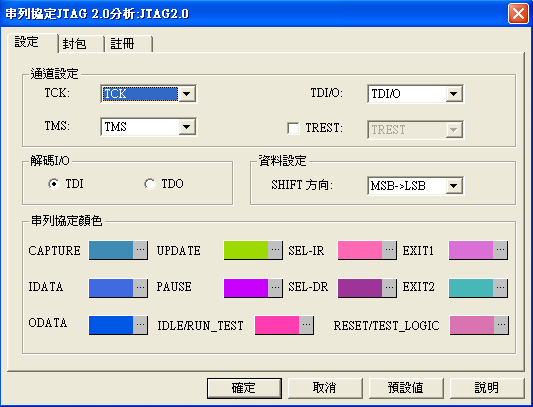Expand the TCK channel dropdown
533x407 pixels.
187,94
